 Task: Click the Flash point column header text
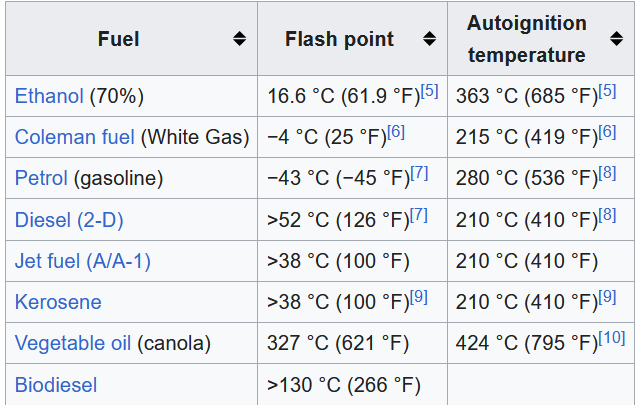(339, 39)
